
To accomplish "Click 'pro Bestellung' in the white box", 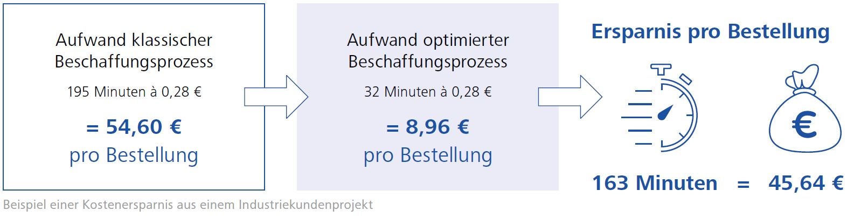I will point(134,155).
